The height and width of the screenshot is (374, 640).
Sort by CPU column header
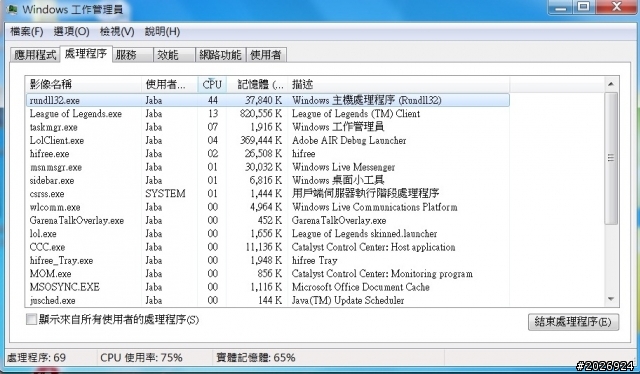tap(212, 85)
